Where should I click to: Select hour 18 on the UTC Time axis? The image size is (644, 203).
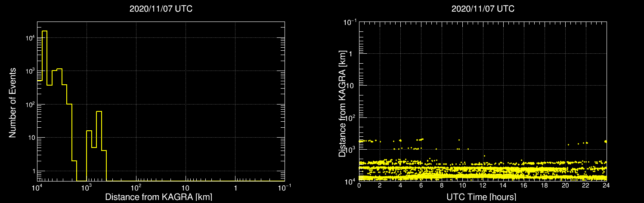point(545,186)
